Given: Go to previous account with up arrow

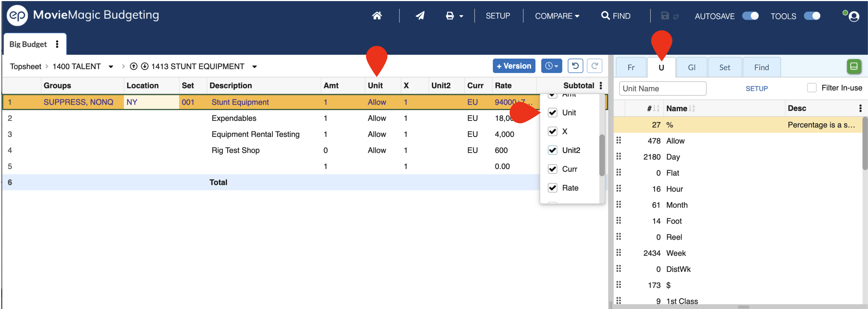Looking at the screenshot, I should coord(134,66).
